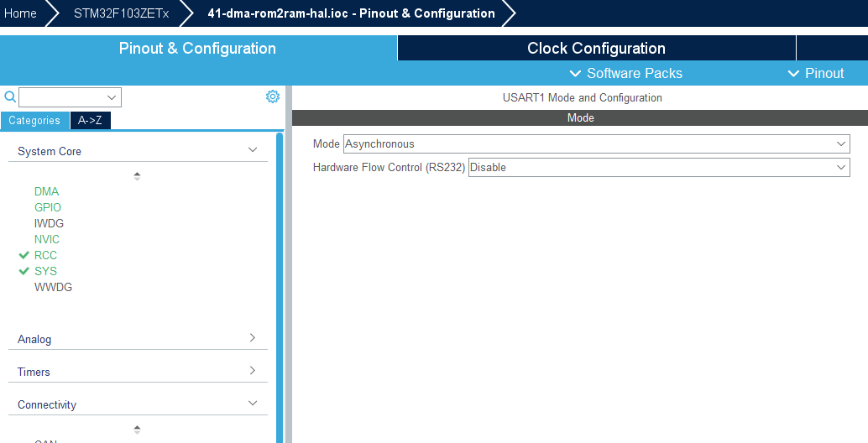Open the settings gear in categories panel
This screenshot has width=868, height=443.
(272, 96)
